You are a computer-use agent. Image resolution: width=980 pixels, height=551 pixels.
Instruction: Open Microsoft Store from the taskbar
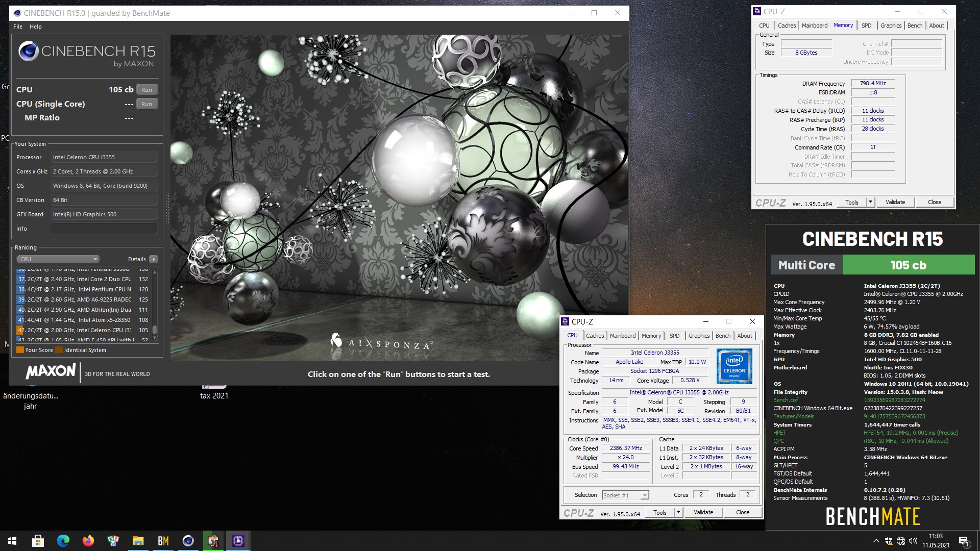click(38, 541)
